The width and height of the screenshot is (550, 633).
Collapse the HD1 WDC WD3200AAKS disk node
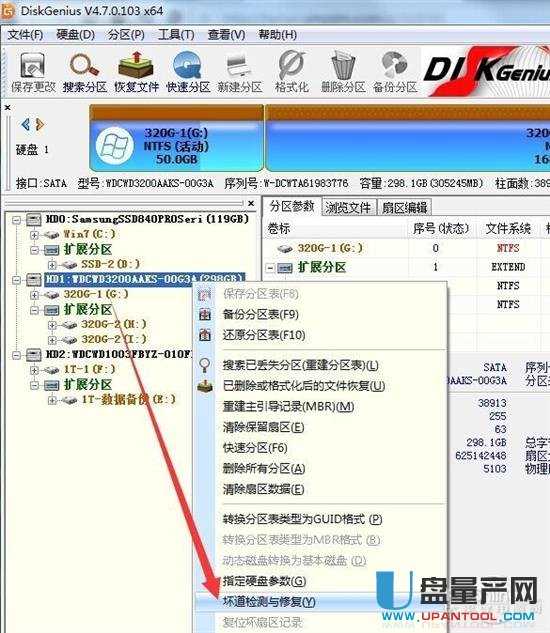[16, 280]
